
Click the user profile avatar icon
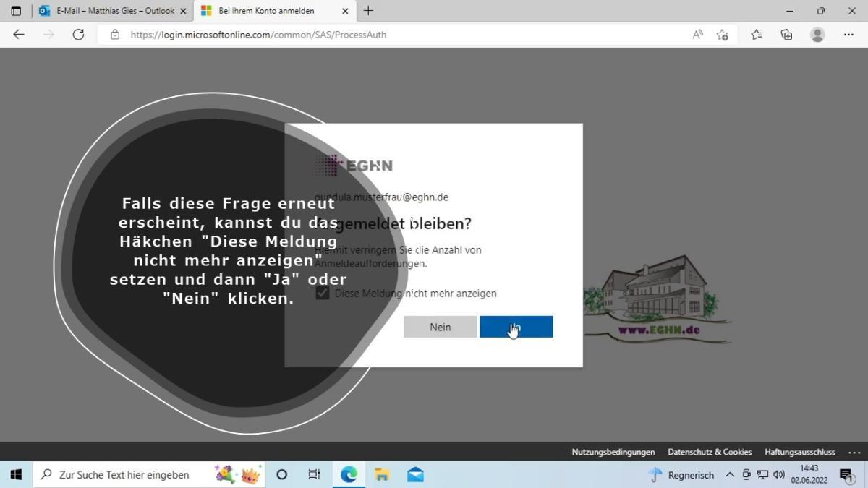click(x=817, y=35)
